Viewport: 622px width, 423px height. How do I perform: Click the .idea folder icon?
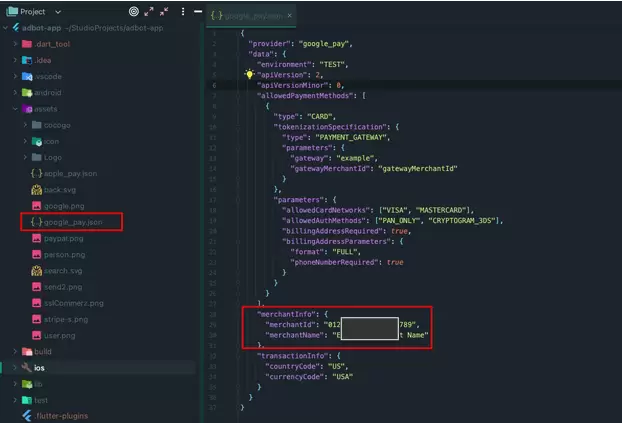pyautogui.click(x=27, y=60)
